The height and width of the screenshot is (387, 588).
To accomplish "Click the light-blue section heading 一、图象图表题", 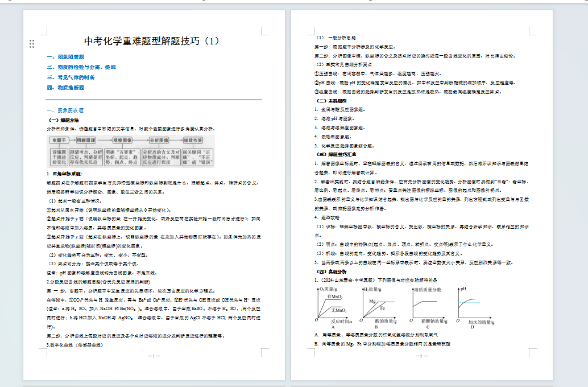I will click(65, 110).
